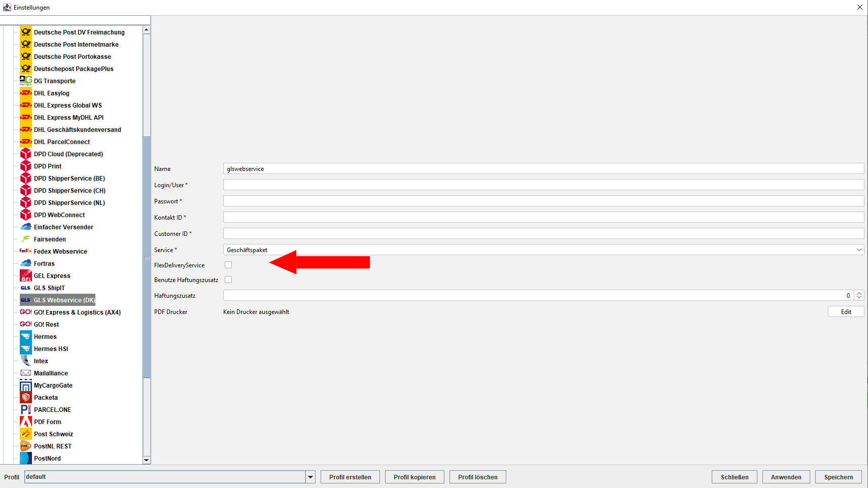Click the DHL Easylog icon
The width and height of the screenshot is (868, 488).
tap(26, 93)
